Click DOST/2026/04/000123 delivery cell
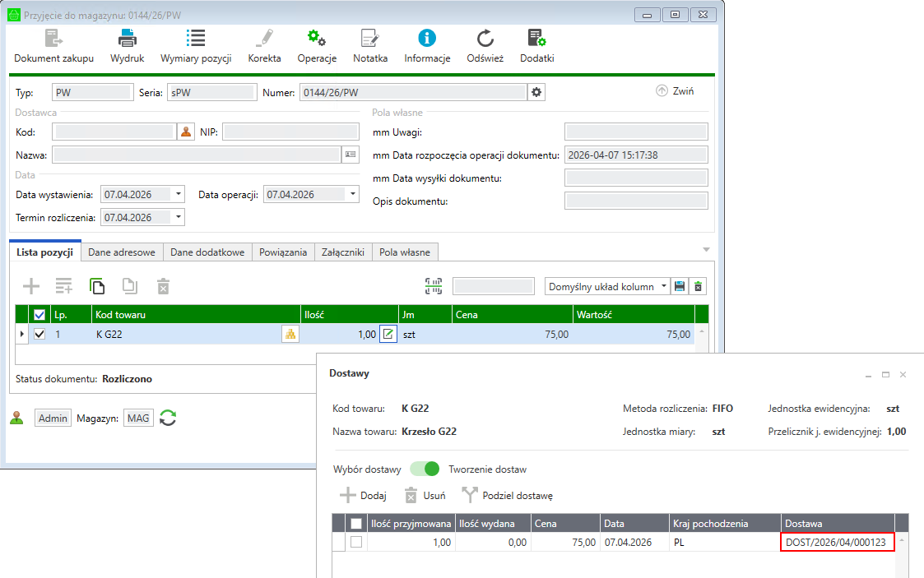The height and width of the screenshot is (578, 924). 838,542
